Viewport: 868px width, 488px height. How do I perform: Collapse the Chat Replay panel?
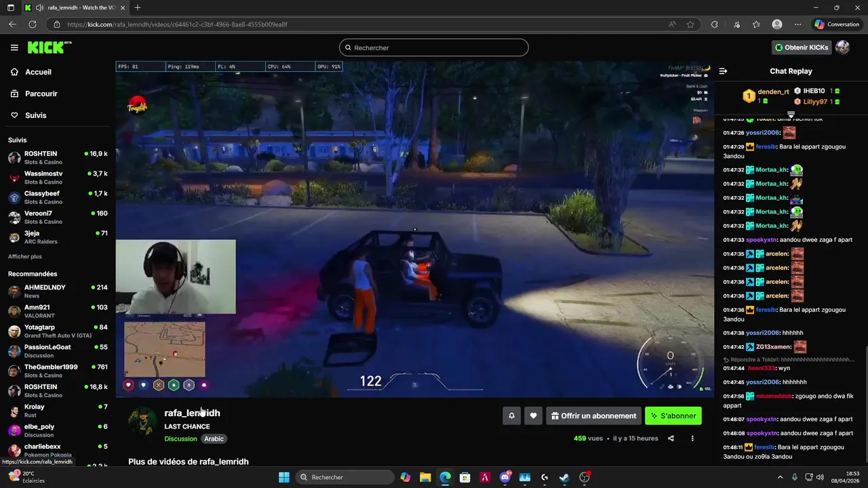(x=723, y=71)
